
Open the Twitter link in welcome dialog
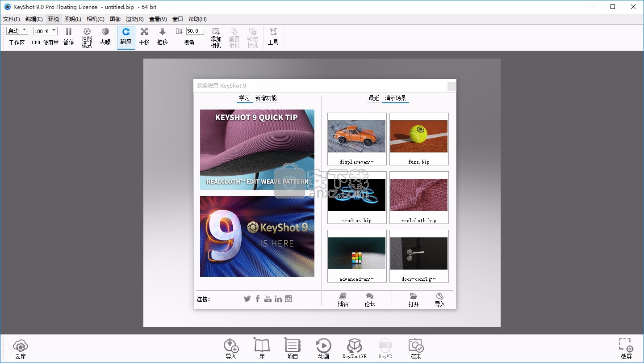tap(247, 299)
